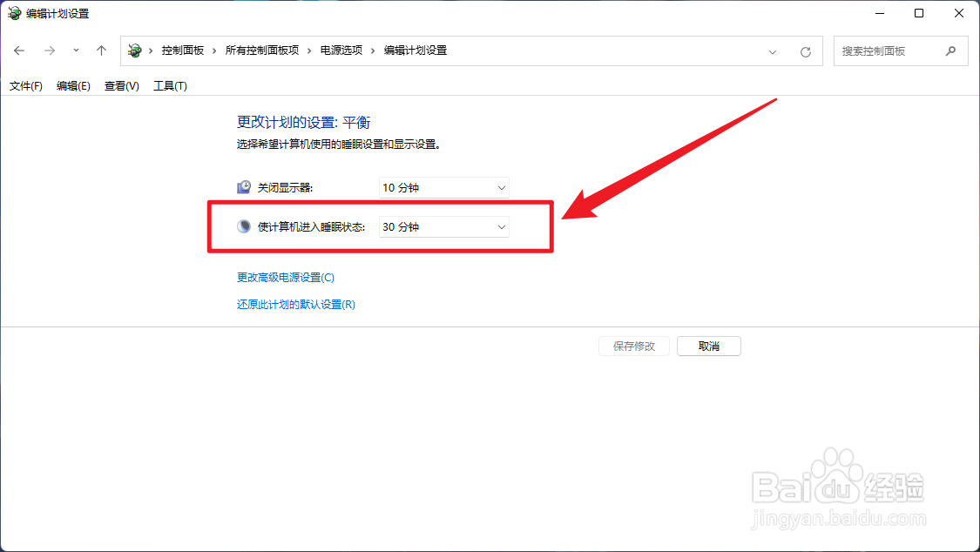Go up one level with up arrow

point(101,50)
